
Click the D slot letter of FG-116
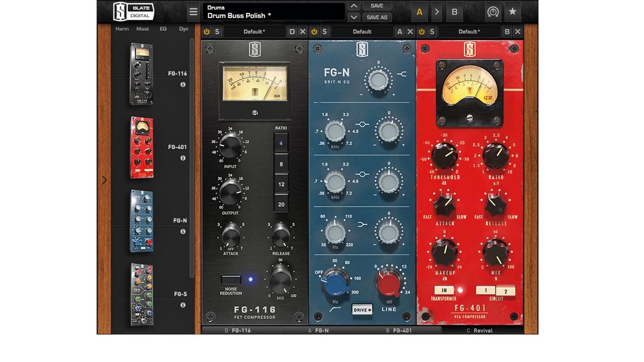coord(292,32)
